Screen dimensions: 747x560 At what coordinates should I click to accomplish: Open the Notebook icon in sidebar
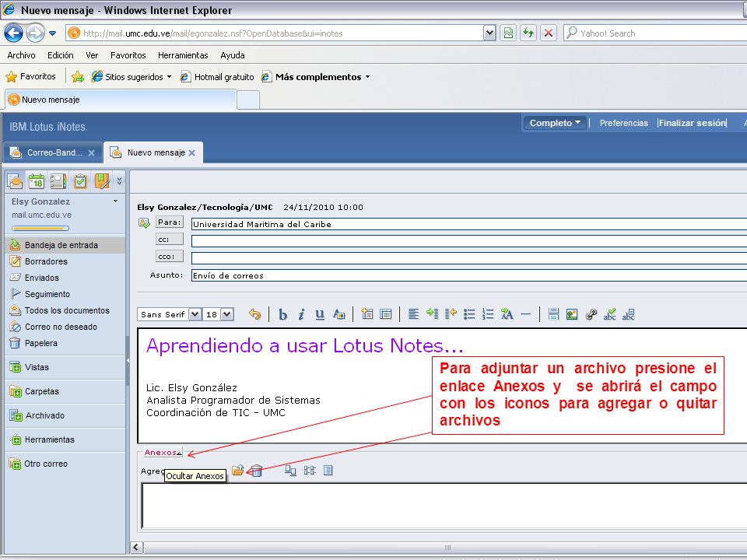(x=102, y=181)
